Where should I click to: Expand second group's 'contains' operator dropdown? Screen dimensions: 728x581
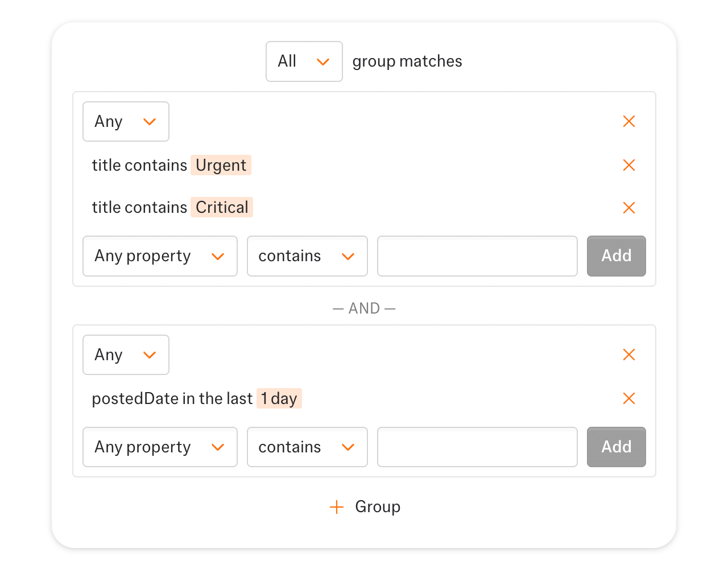[x=307, y=447]
